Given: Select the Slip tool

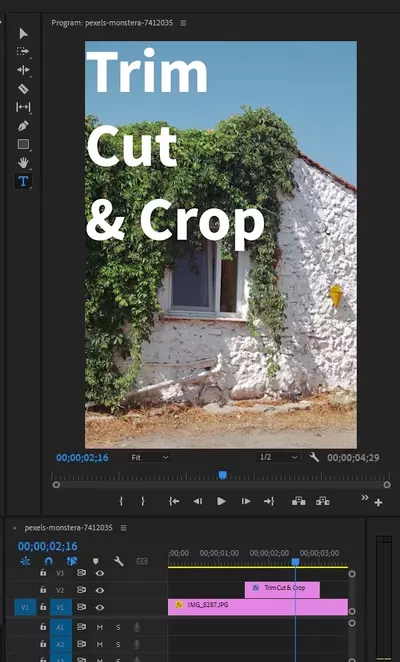Looking at the screenshot, I should pos(23,107).
